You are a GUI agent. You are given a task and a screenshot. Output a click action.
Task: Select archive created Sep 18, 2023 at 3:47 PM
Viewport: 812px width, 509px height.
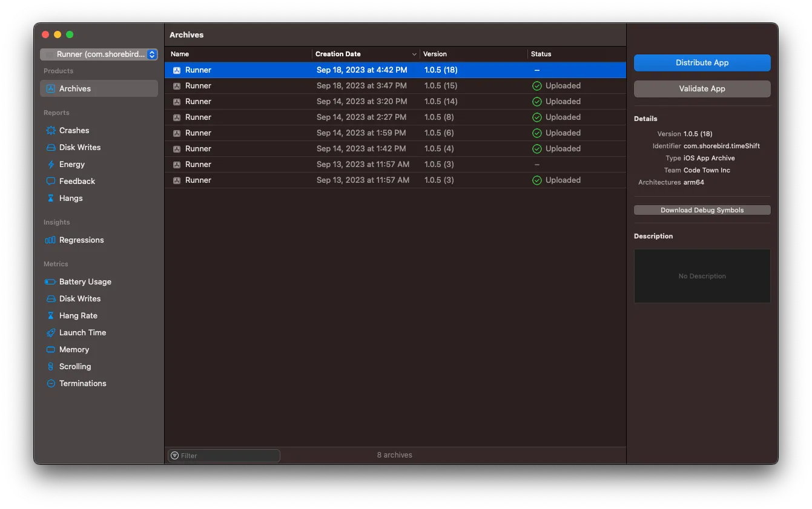(x=395, y=86)
